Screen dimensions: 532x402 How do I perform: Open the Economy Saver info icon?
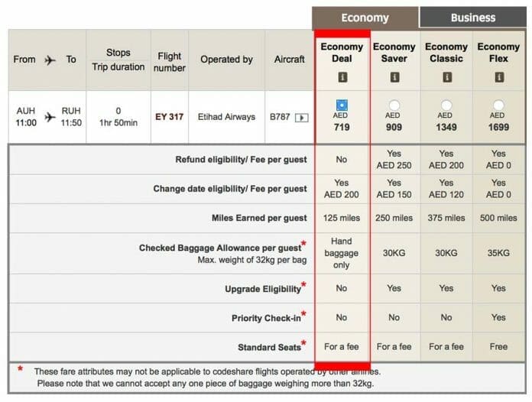pyautogui.click(x=394, y=77)
